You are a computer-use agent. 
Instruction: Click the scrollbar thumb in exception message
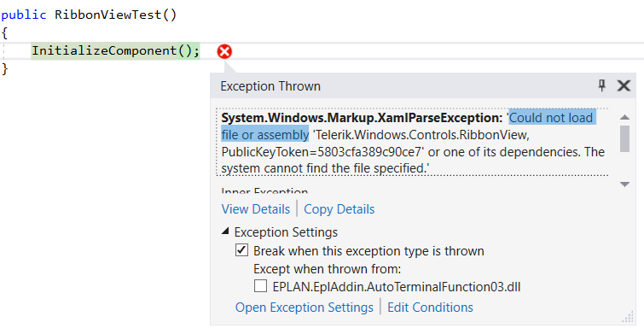[x=624, y=138]
